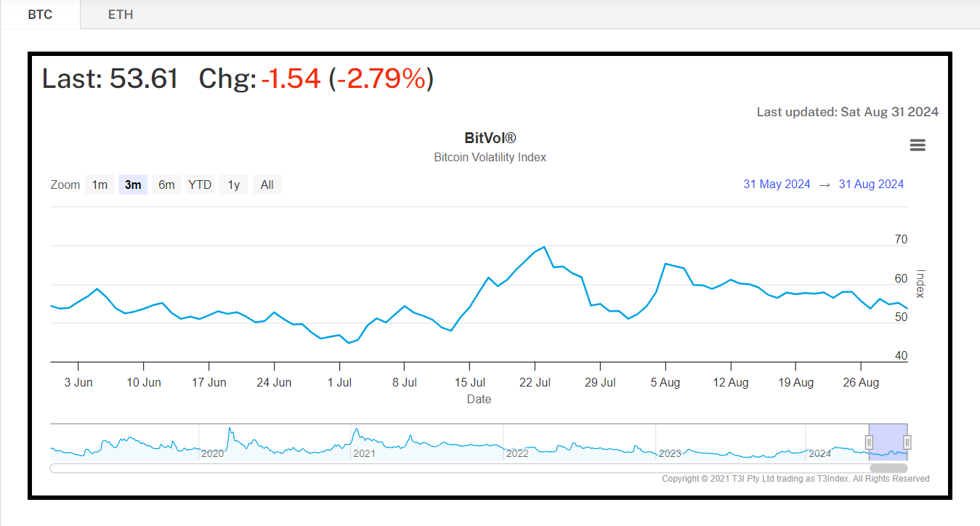The image size is (980, 526).
Task: Click the BitVol line peak near 22 Jul
Action: [x=545, y=247]
